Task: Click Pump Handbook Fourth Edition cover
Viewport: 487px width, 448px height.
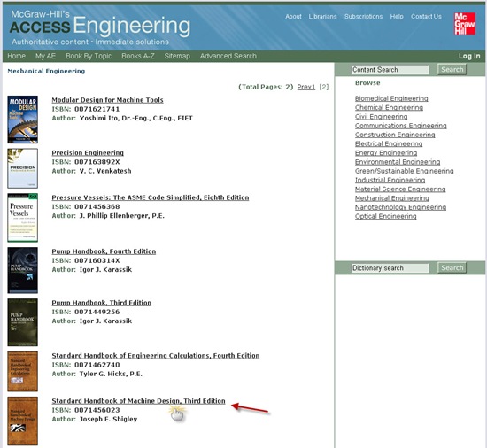Action: point(23,270)
